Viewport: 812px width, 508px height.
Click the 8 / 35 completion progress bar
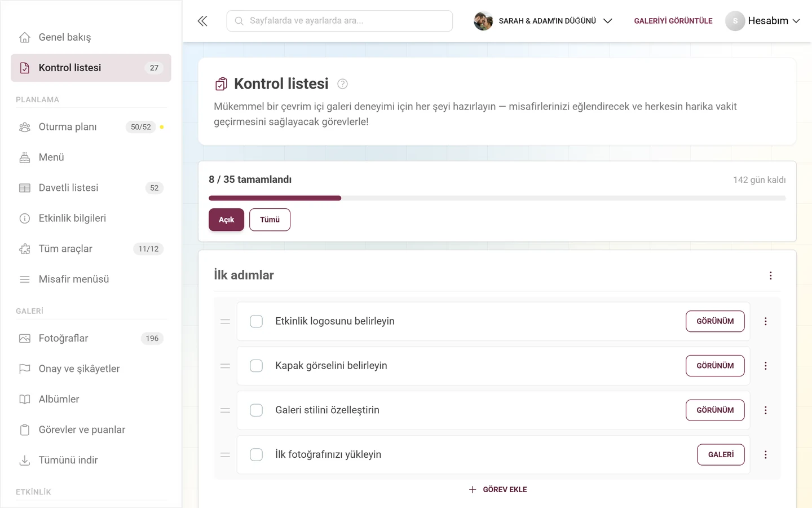[497, 198]
